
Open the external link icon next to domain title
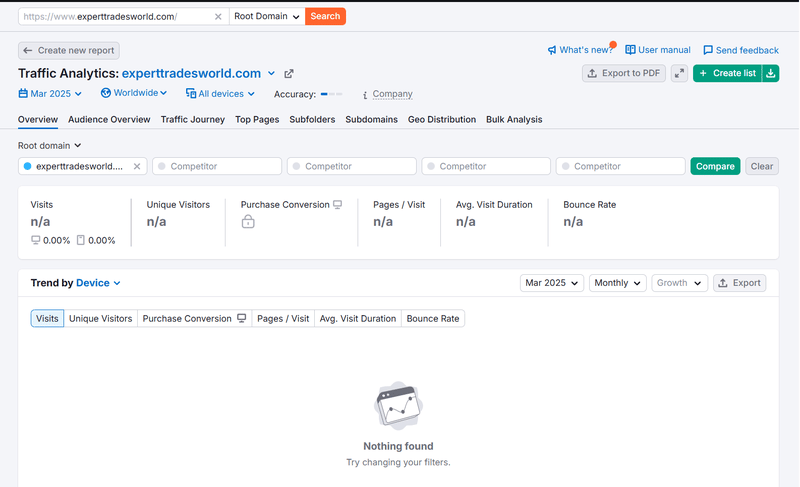click(289, 73)
